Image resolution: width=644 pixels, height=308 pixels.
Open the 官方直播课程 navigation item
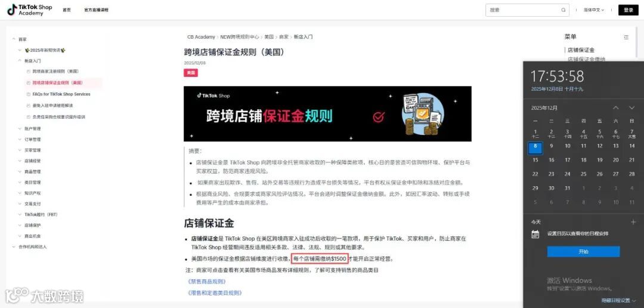pos(96,10)
